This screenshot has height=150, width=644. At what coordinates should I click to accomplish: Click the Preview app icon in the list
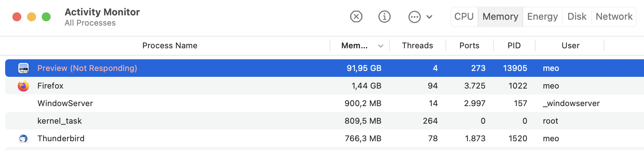click(x=23, y=68)
